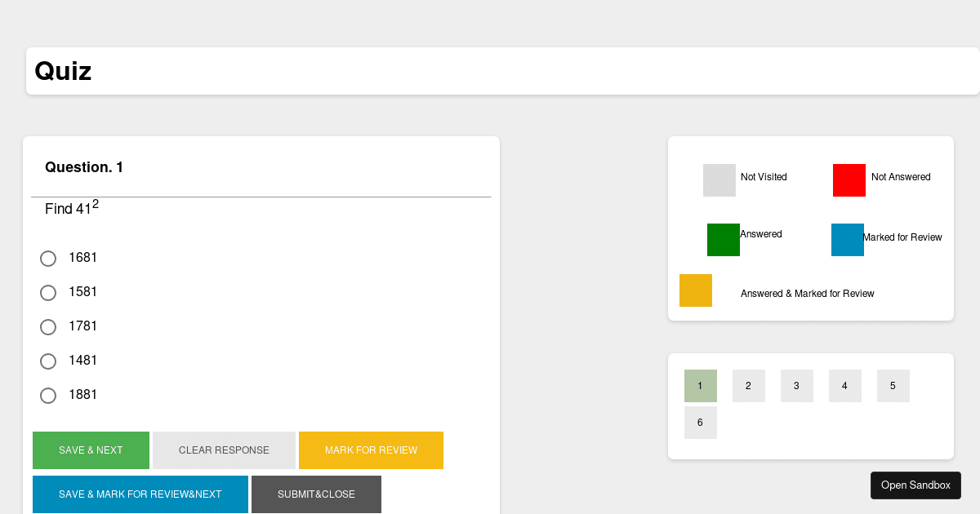Click the MARK FOR REVIEW button
This screenshot has height=514, width=980.
(x=371, y=450)
